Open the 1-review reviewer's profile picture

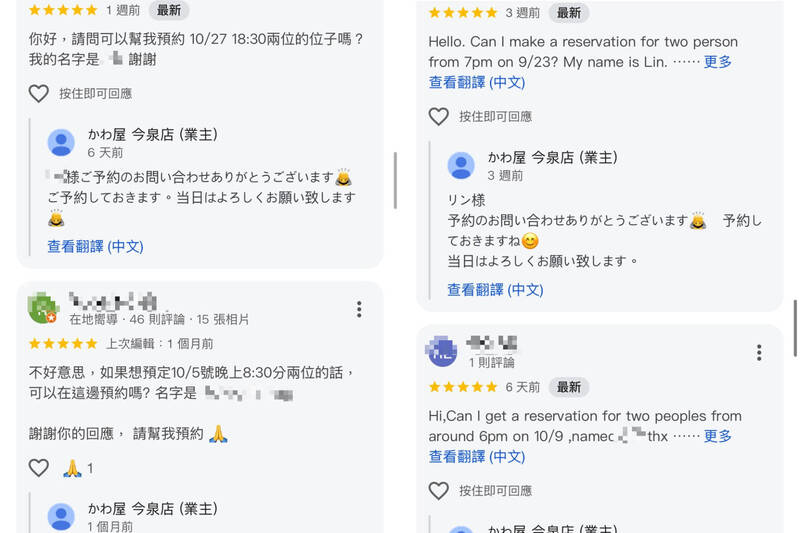click(x=442, y=351)
